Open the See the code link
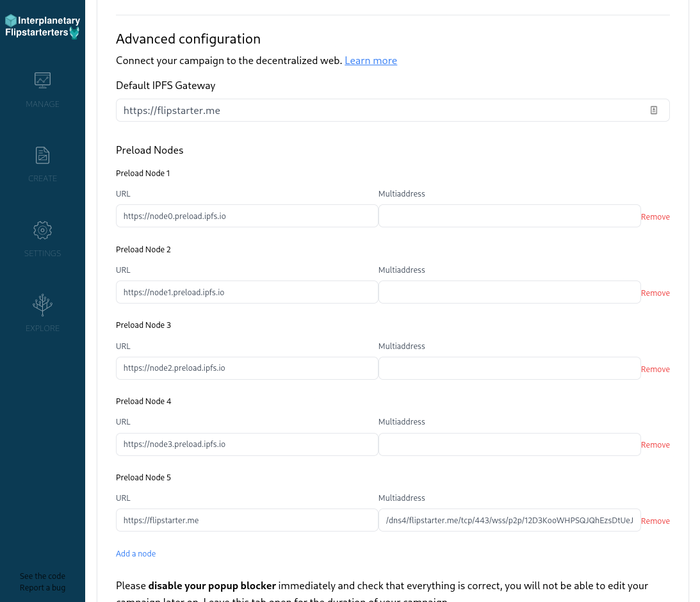The image size is (700, 602). 42,576
